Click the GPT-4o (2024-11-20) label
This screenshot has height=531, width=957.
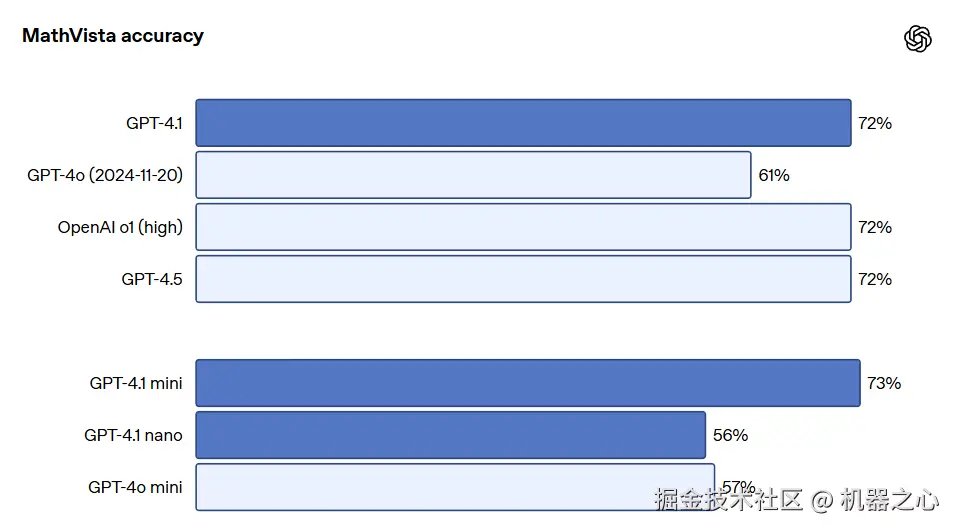coord(105,175)
